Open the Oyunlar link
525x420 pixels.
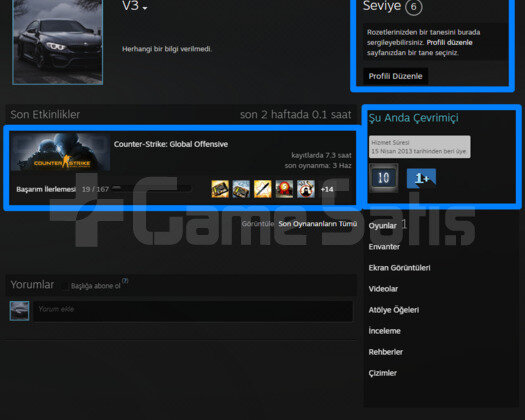click(382, 226)
